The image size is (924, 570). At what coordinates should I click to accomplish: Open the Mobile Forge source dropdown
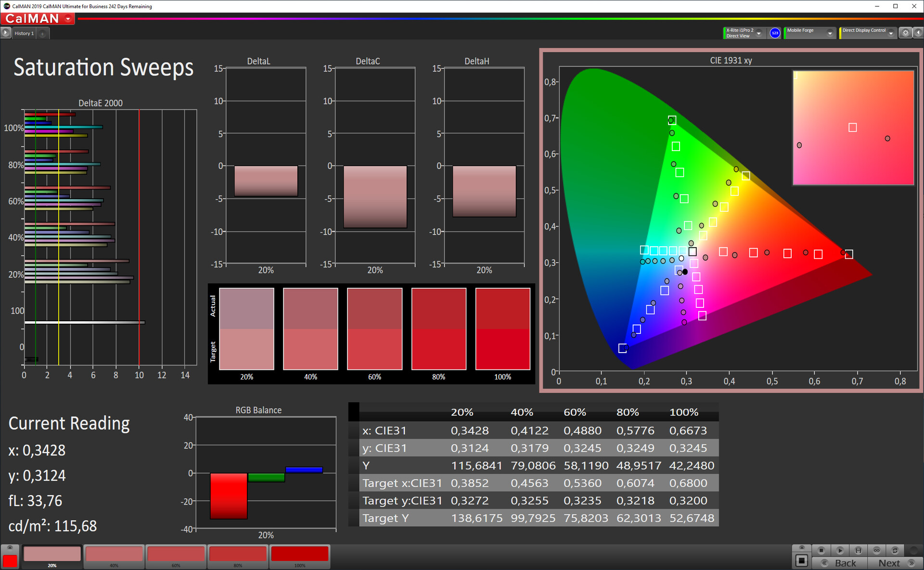click(830, 33)
